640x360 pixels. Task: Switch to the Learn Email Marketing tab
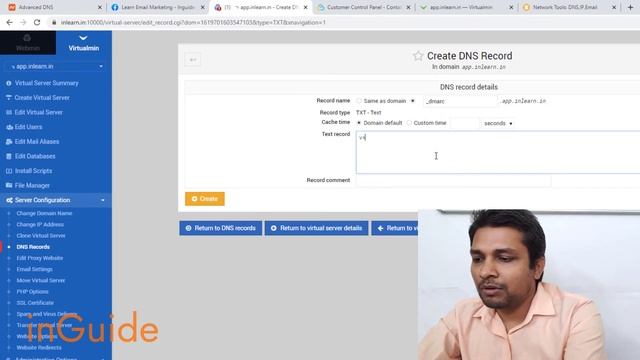tap(157, 7)
